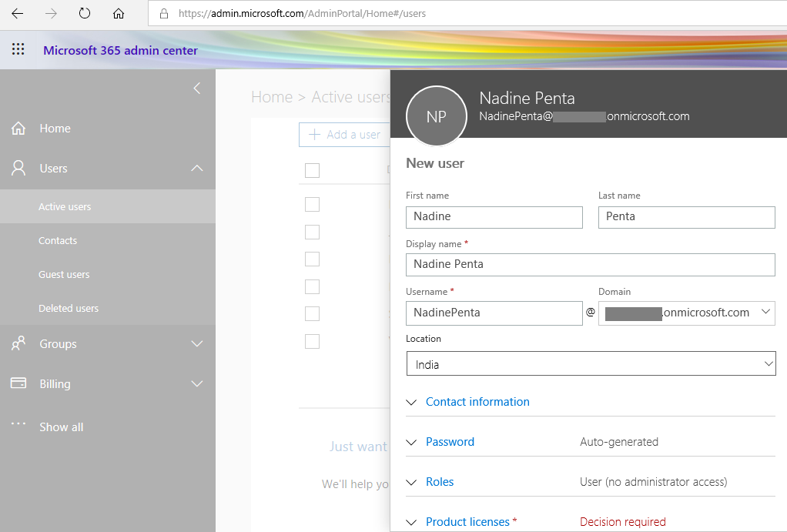Check the first user row checkbox
Screen dimensions: 787x532
pyautogui.click(x=312, y=204)
